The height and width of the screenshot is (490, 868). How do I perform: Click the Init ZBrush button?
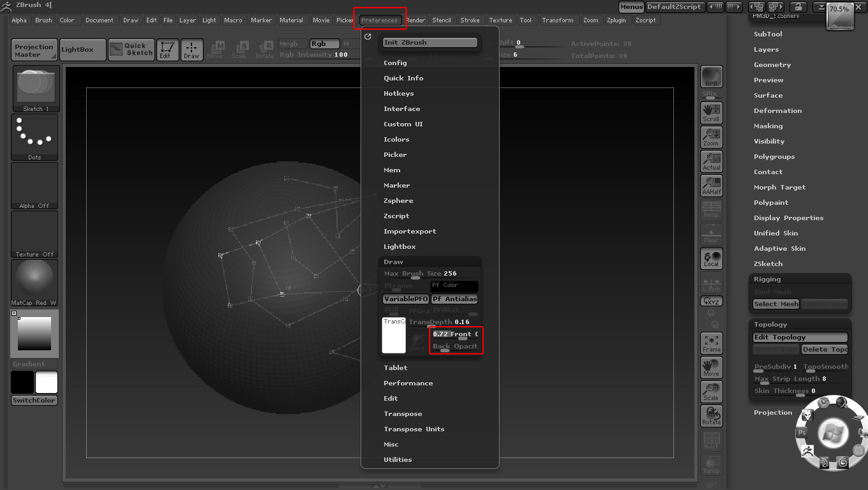coord(430,43)
